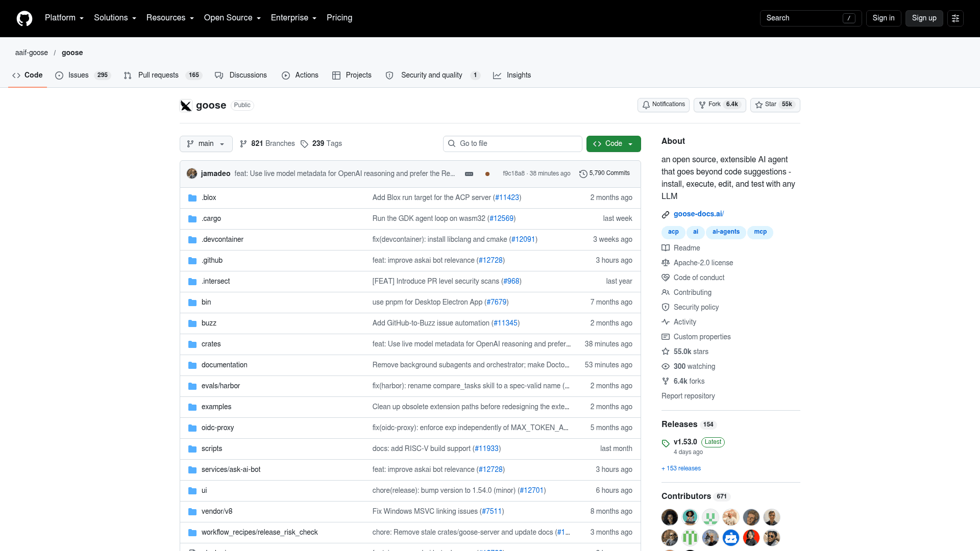The image size is (980, 551).
Task: Click Report repository link
Action: 688,396
